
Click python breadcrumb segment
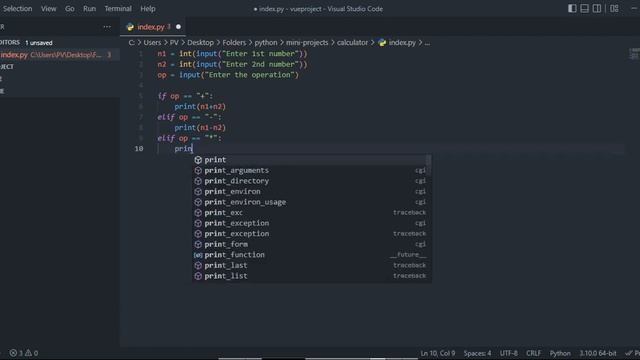tap(266, 42)
